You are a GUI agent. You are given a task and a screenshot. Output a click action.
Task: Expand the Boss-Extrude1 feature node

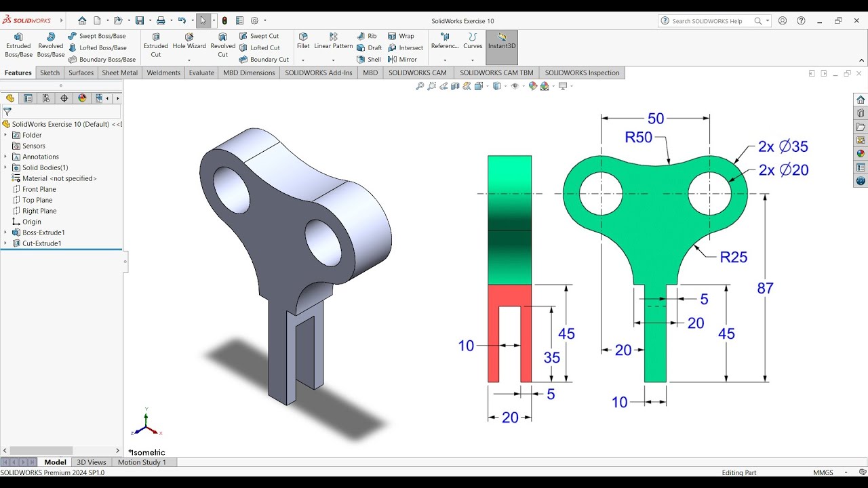(x=5, y=232)
